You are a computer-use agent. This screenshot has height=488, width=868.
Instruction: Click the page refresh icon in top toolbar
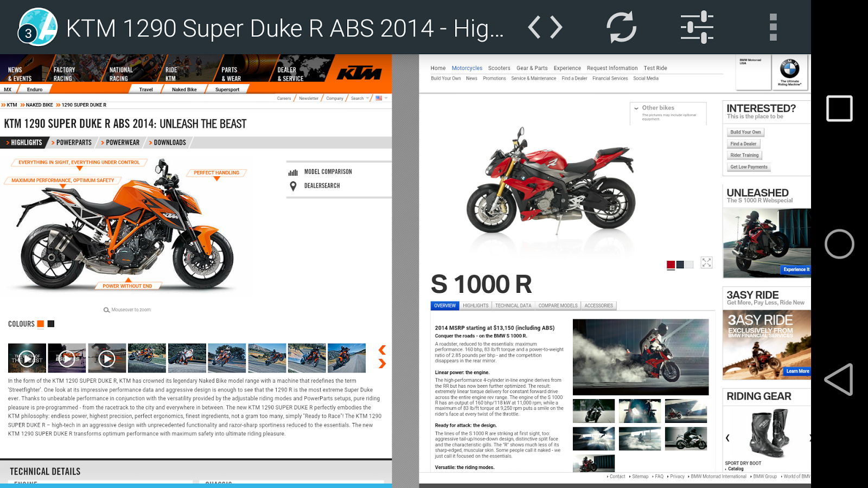[x=622, y=27]
